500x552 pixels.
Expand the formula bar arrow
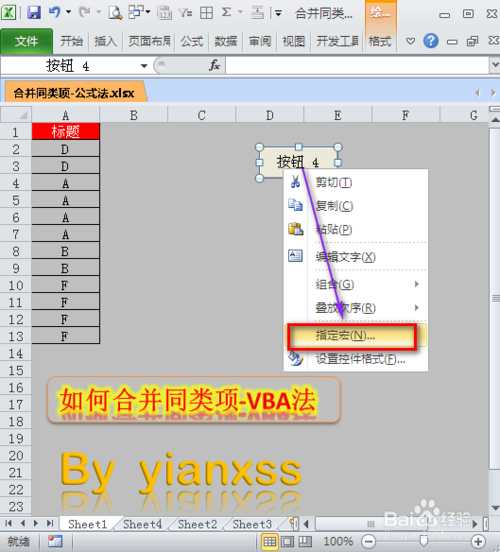pyautogui.click(x=495, y=65)
